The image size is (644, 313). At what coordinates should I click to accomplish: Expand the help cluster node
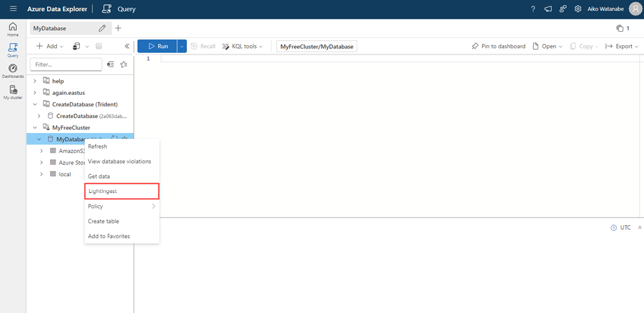(35, 81)
